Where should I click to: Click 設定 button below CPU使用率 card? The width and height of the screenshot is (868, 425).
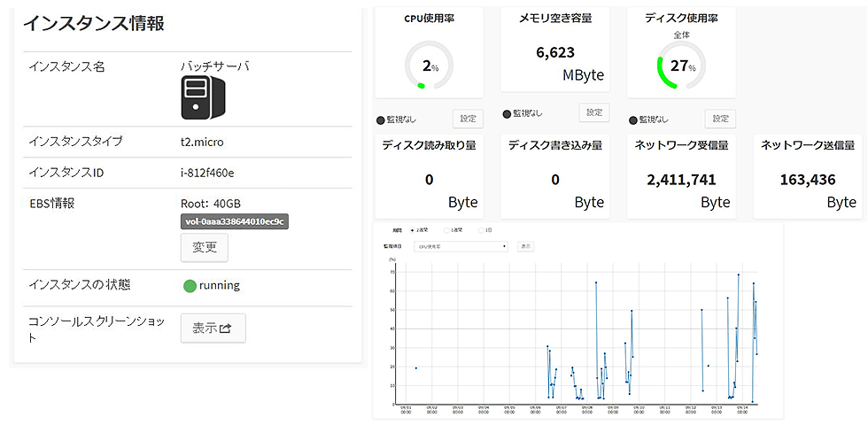[x=468, y=119]
